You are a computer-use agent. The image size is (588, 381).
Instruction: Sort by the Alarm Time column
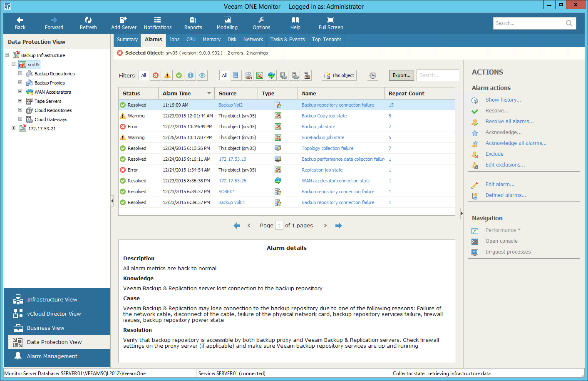coord(186,94)
